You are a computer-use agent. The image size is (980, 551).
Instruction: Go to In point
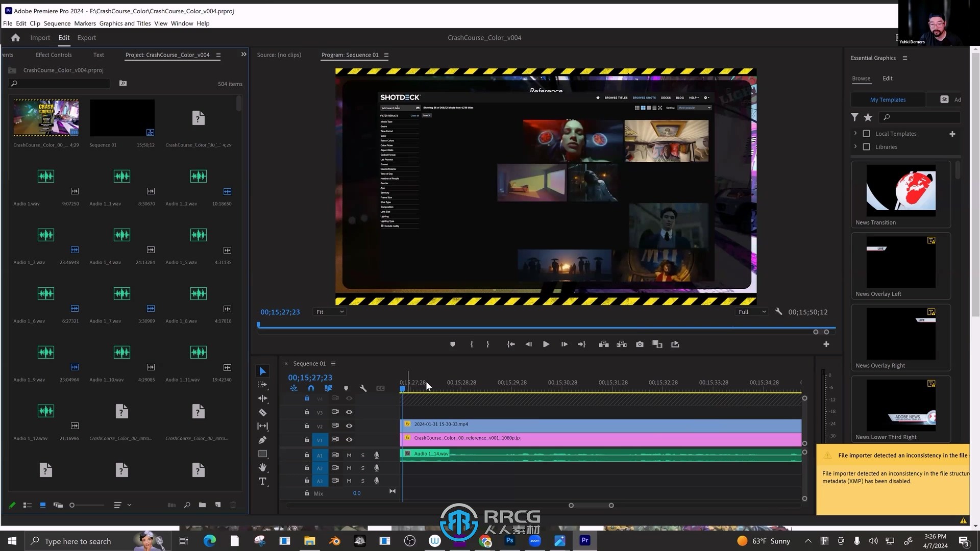coord(510,344)
